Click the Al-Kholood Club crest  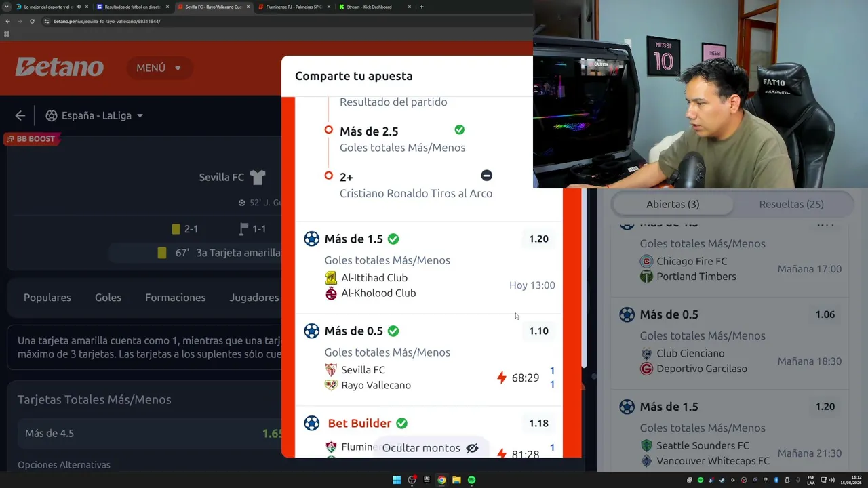331,293
